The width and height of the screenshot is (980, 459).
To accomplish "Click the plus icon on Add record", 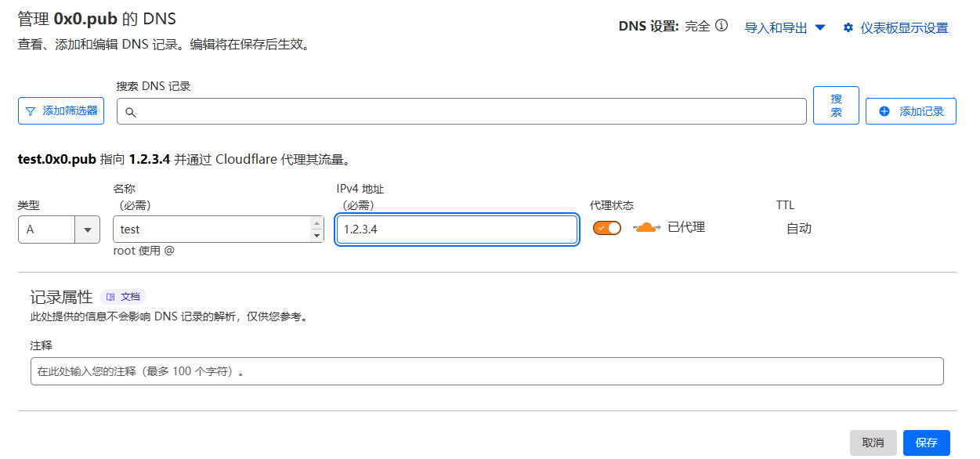I will pyautogui.click(x=884, y=111).
